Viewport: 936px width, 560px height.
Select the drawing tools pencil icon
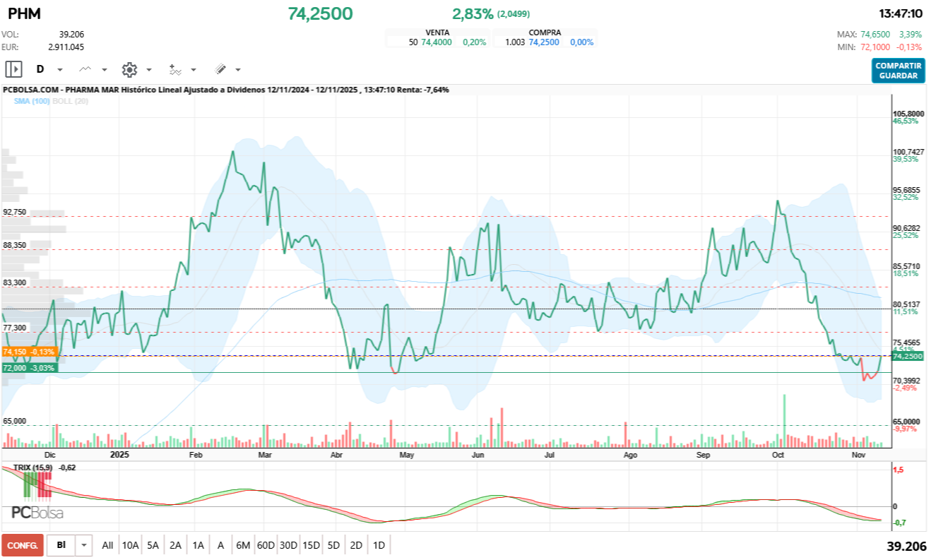click(x=220, y=69)
